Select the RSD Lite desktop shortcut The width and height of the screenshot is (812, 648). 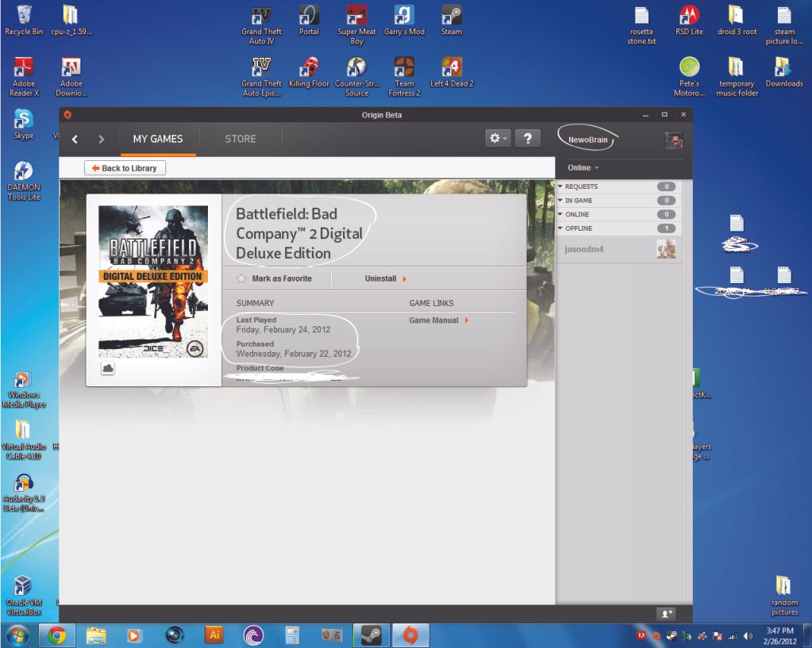689,21
